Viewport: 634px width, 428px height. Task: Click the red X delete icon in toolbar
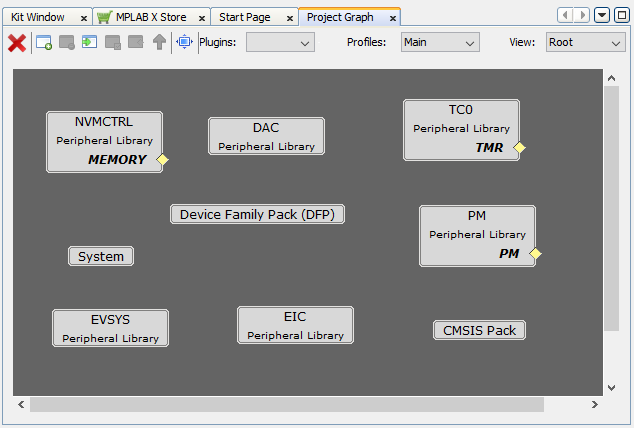tap(17, 42)
